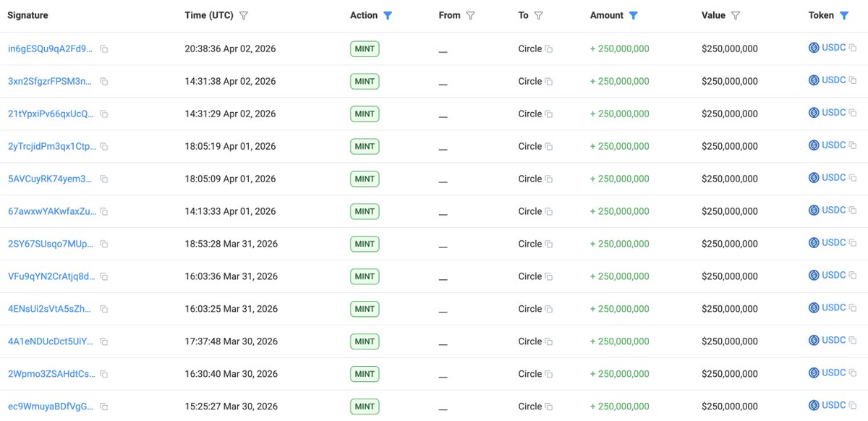Copy signature ec9WmuyaBDfVgG to clipboard
This screenshot has width=868, height=421.
104,407
